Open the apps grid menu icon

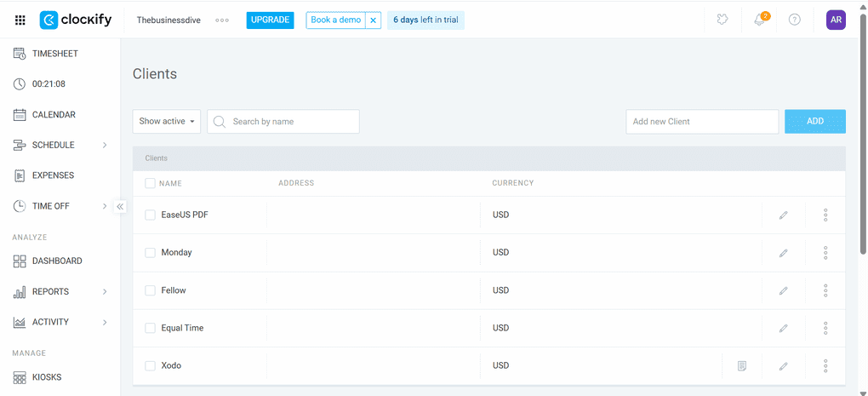coord(20,20)
